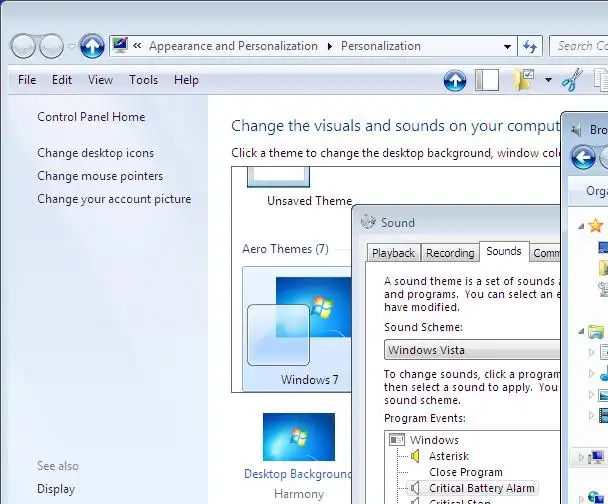This screenshot has width=608, height=504.
Task: Click the Videos filmstrip library icon in Browse window
Action: [x=603, y=415]
